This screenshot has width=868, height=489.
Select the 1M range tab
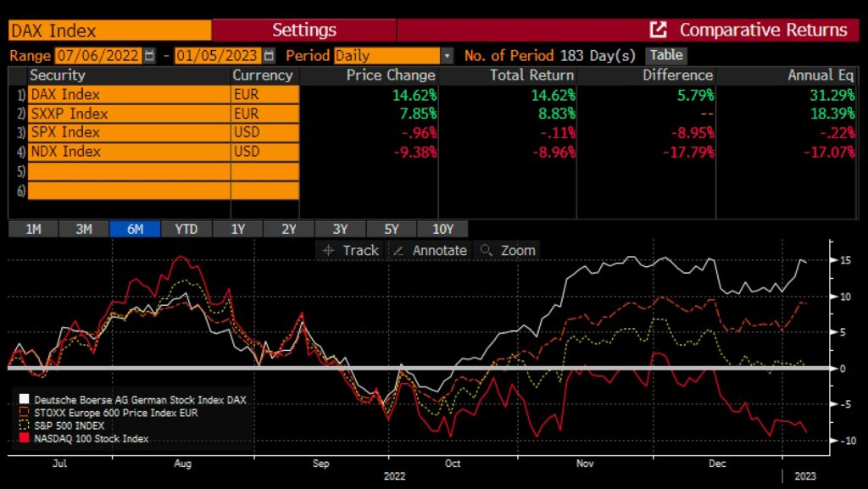(x=33, y=229)
